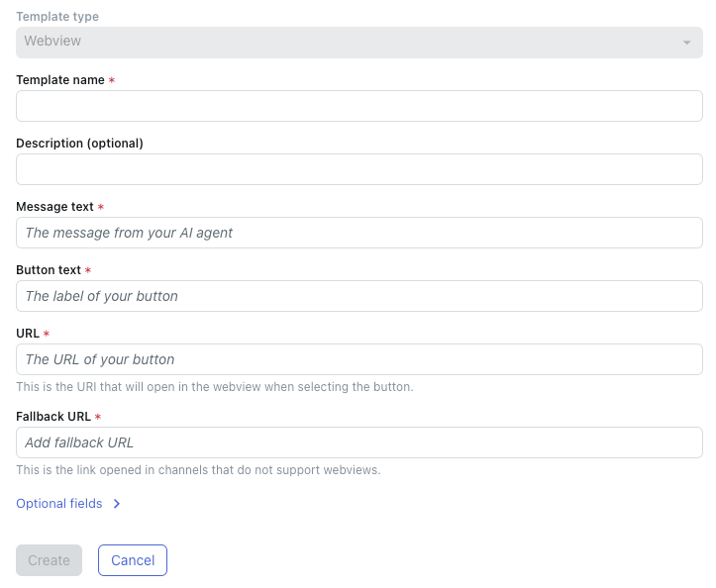Click the Description (optional) label

tap(79, 144)
